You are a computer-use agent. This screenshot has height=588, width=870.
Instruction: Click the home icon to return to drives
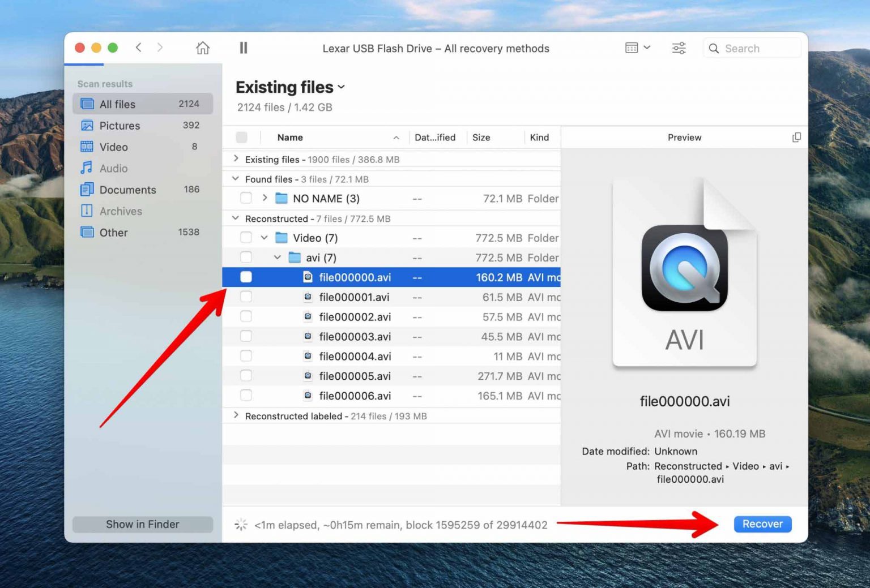coord(202,48)
